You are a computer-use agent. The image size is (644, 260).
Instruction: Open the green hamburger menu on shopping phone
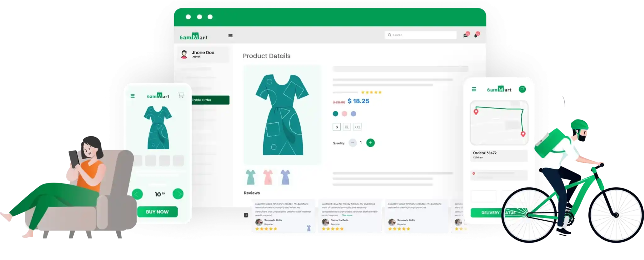tap(133, 96)
